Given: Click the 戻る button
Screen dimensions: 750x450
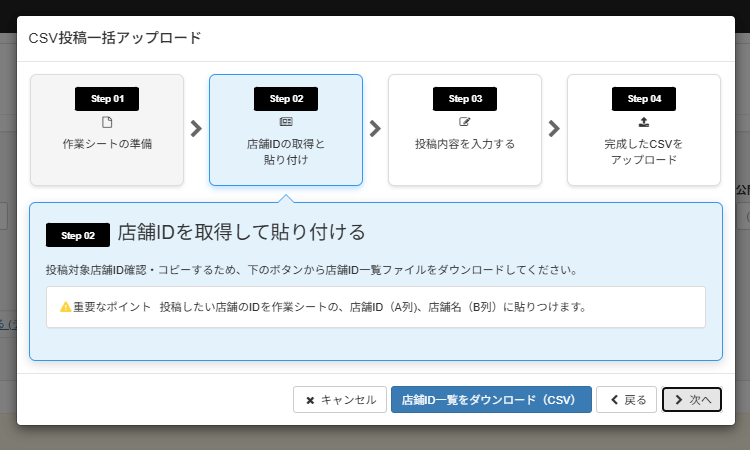Looking at the screenshot, I should click(x=627, y=400).
